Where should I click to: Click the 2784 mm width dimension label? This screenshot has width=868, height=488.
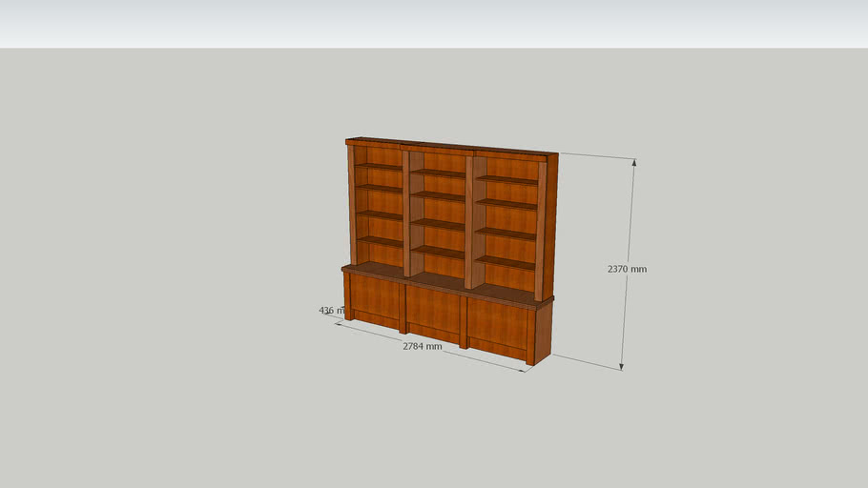(422, 346)
